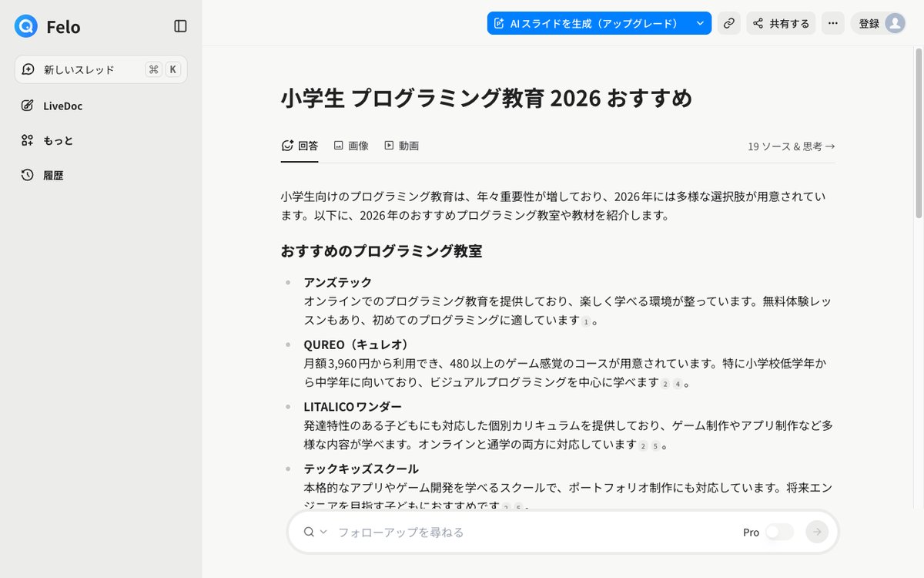The height and width of the screenshot is (578, 924).
Task: Click the Felo logo icon
Action: click(x=25, y=26)
